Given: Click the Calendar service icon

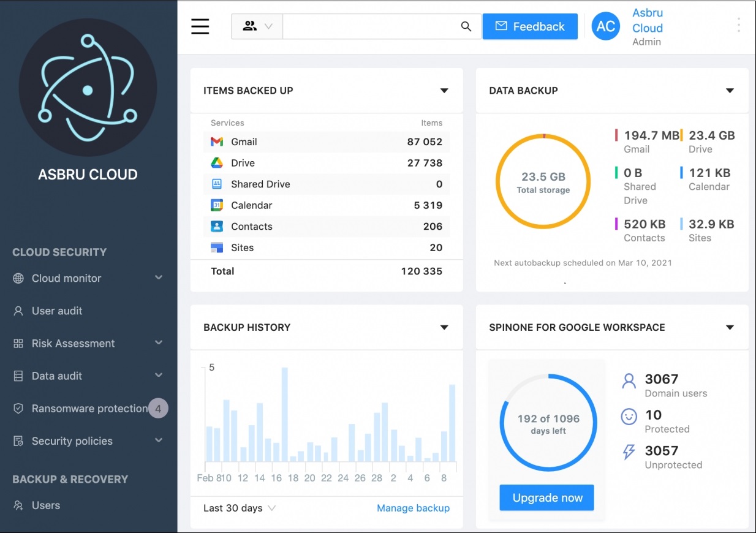Looking at the screenshot, I should point(217,205).
